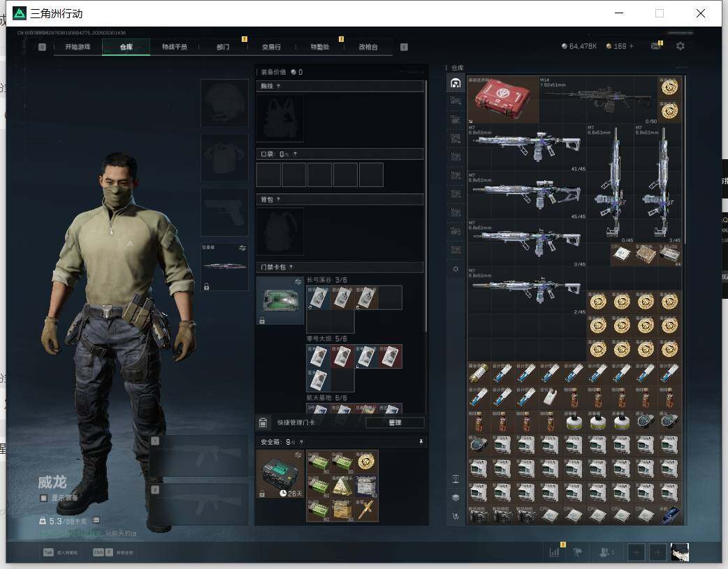The height and width of the screenshot is (569, 728).
Task: Switch to the 特战干员 tab
Action: [x=175, y=47]
